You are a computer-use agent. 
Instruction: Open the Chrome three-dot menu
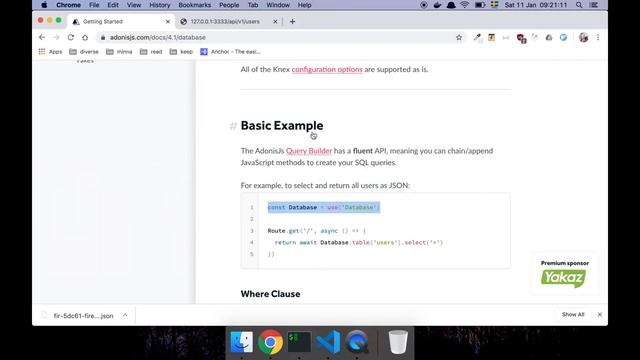(598, 37)
